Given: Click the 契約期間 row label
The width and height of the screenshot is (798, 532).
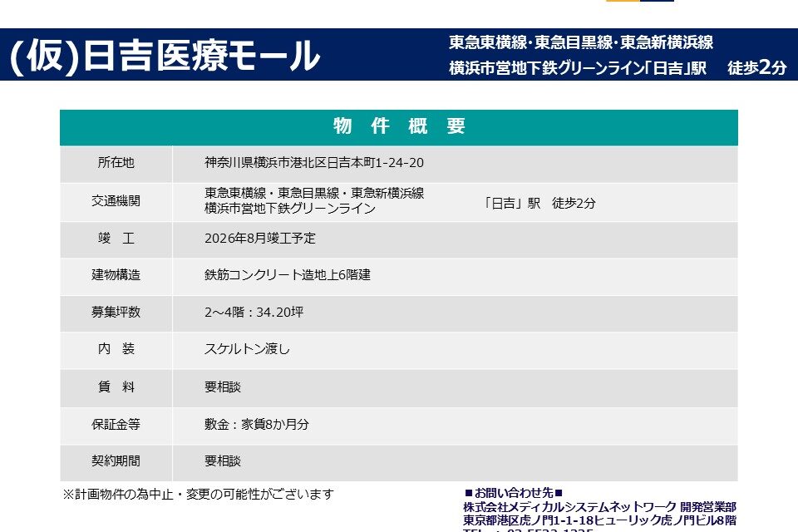Looking at the screenshot, I should point(116,461).
